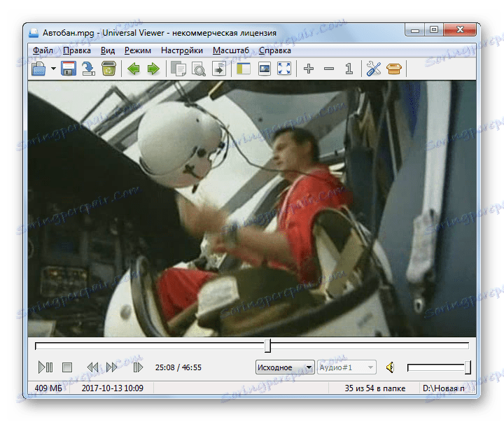
Task: Click the volume slider handle
Action: coord(468,367)
